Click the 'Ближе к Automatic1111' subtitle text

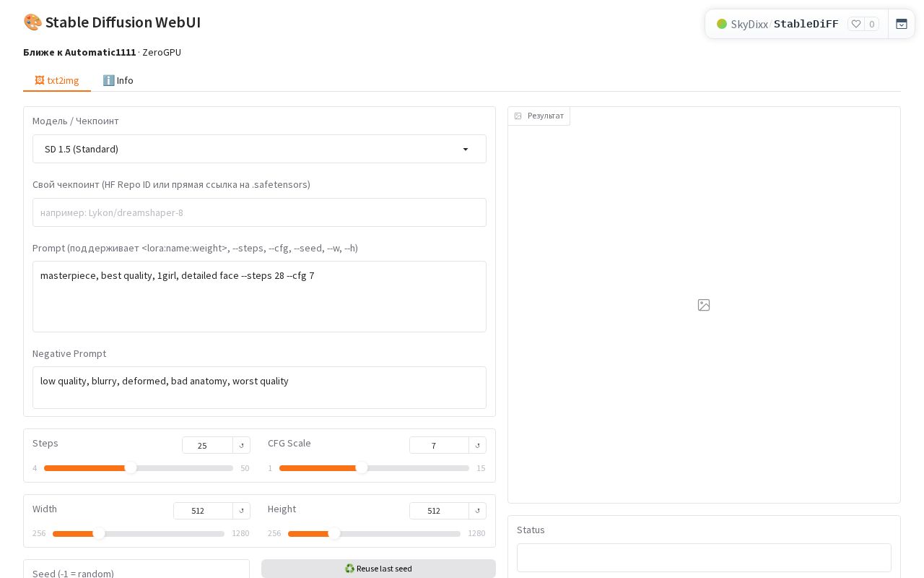[x=79, y=52]
